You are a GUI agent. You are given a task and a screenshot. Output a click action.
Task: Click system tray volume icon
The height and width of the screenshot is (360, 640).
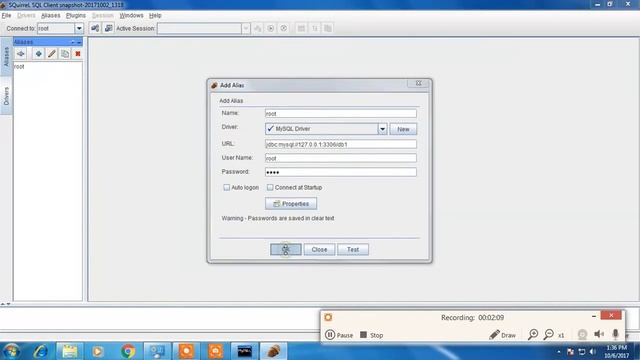(x=593, y=351)
